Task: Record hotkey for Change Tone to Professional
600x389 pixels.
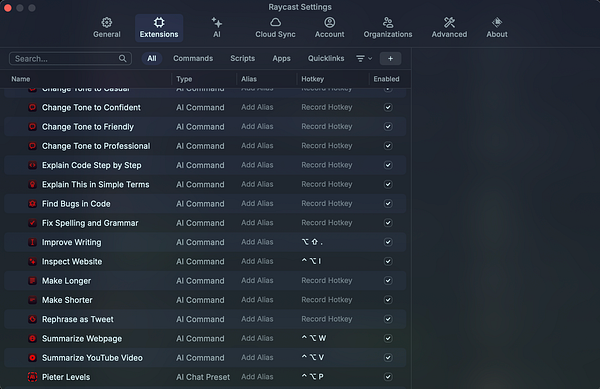Action: coord(326,146)
